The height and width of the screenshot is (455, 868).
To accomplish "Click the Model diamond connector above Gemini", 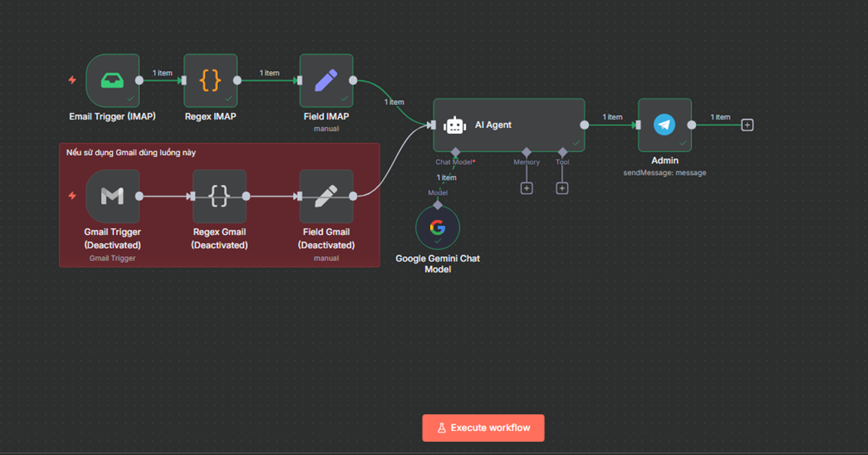I will pos(438,205).
